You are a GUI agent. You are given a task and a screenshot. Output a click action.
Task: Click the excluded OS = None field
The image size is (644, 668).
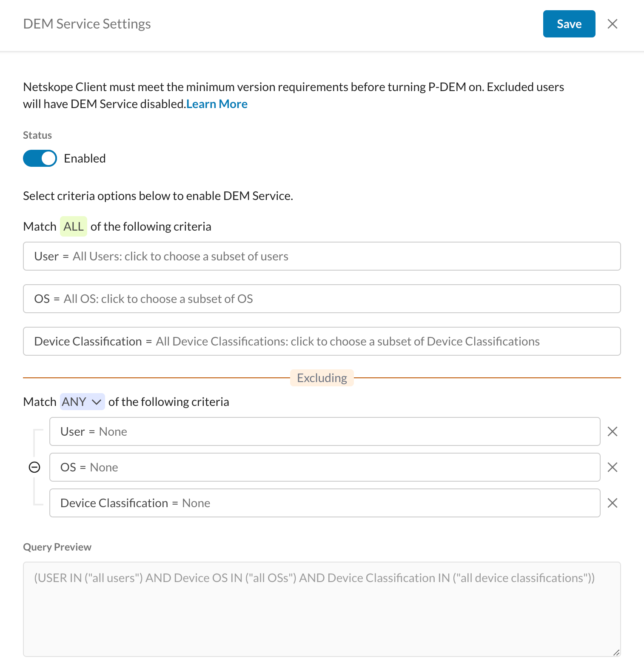coord(325,467)
